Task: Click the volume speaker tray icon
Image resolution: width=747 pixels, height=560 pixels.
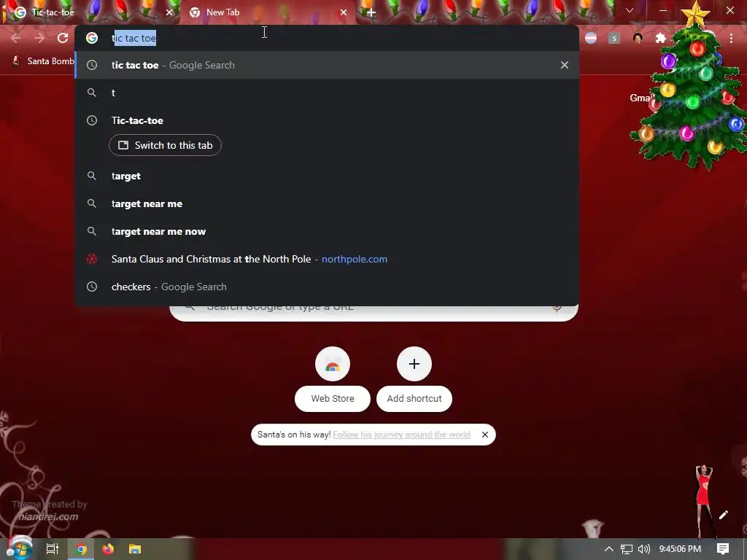Action: coord(643,549)
